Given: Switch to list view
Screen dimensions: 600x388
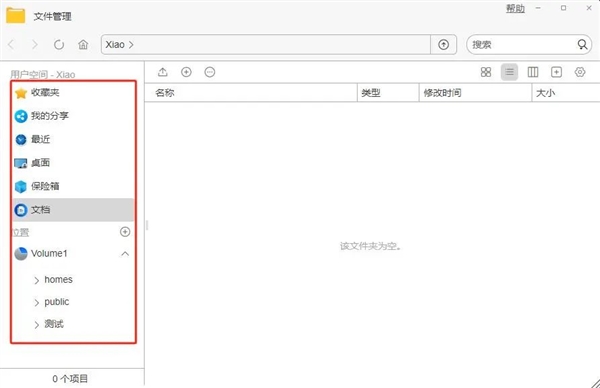Looking at the screenshot, I should click(x=509, y=72).
